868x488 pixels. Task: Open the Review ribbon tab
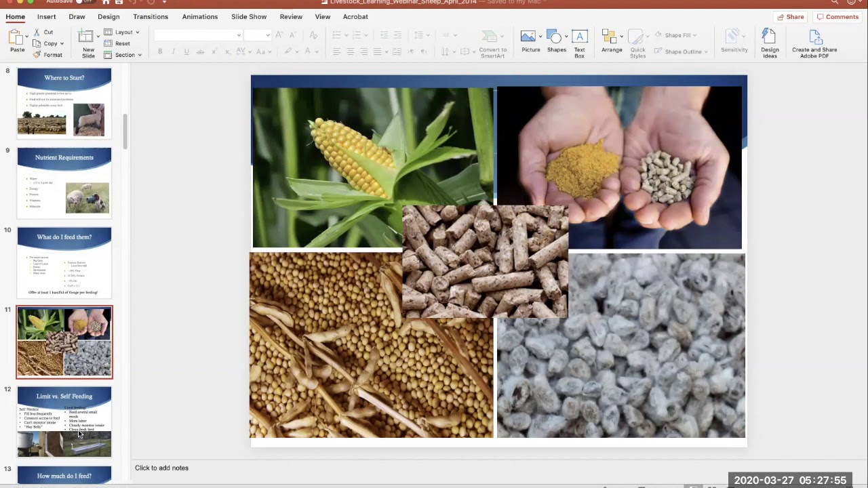(291, 17)
